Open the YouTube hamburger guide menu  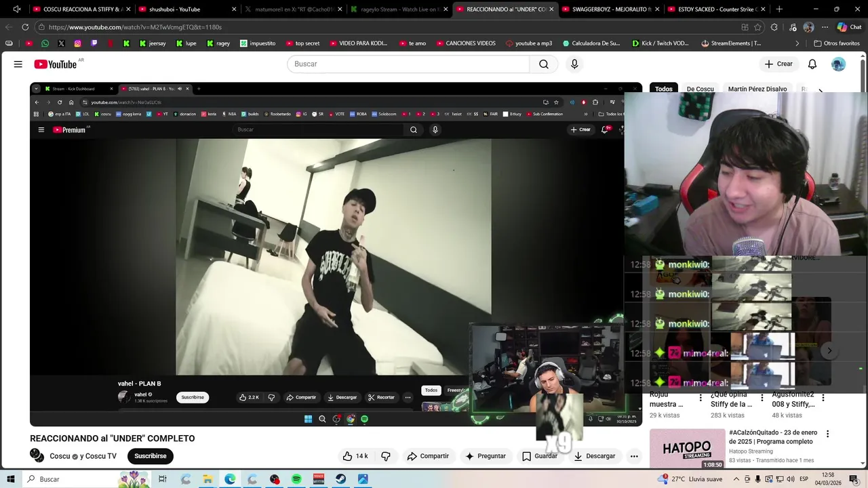(18, 64)
